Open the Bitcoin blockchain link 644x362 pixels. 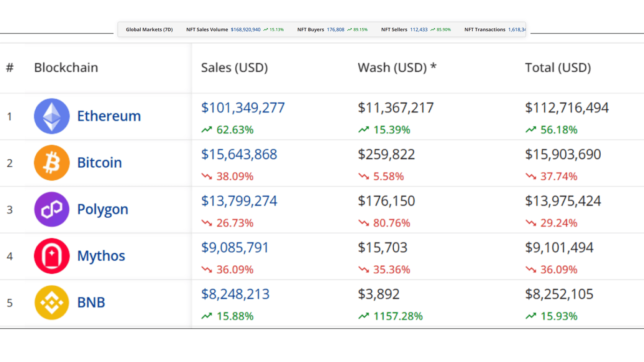(x=99, y=163)
